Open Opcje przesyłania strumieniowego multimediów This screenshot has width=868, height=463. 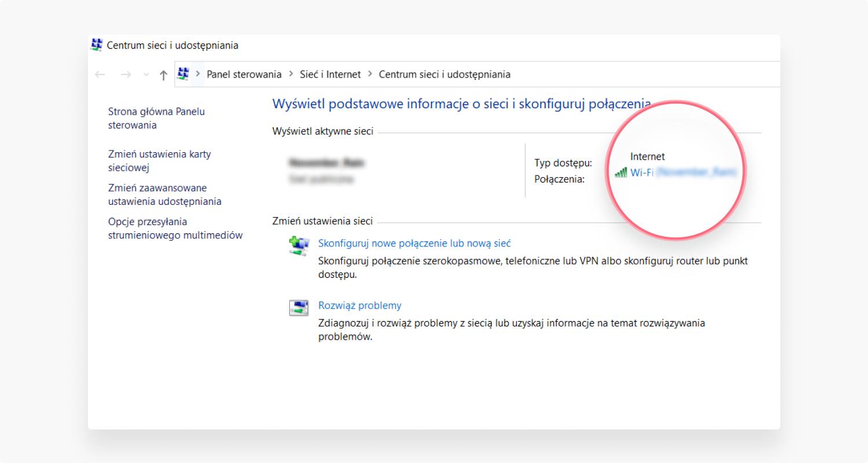tap(175, 228)
